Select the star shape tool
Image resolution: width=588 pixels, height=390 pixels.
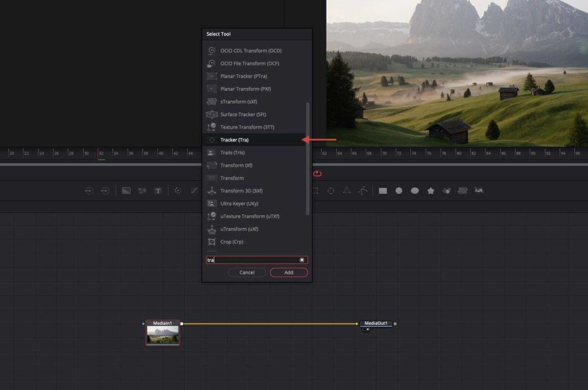(431, 190)
